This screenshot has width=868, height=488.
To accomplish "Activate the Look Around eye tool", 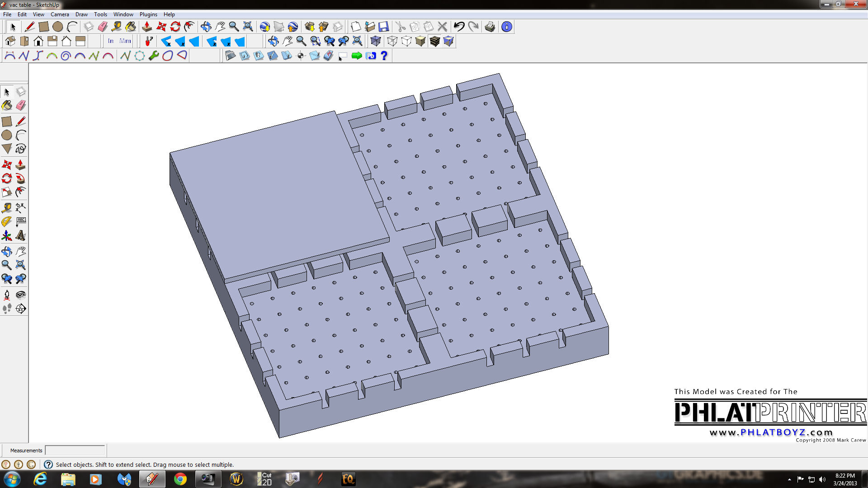I will [20, 295].
